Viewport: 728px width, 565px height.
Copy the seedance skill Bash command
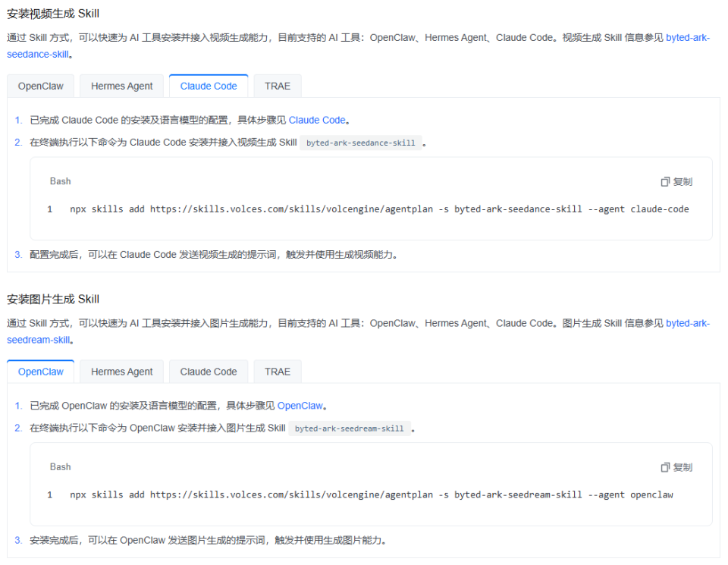[676, 181]
